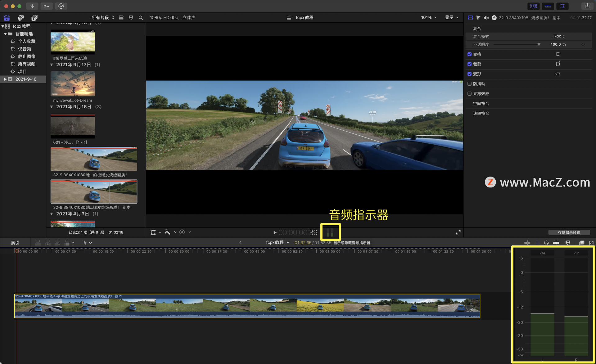Viewport: 596px width, 364px height.
Task: Open the 索引 timeline index
Action: click(15, 243)
